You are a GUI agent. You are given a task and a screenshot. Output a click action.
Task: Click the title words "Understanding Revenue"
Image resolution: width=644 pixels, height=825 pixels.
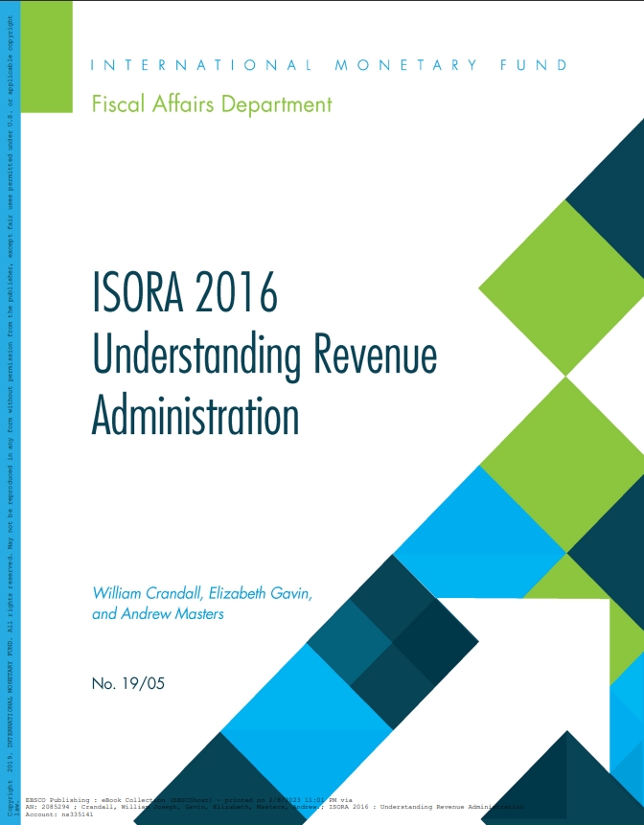click(264, 356)
